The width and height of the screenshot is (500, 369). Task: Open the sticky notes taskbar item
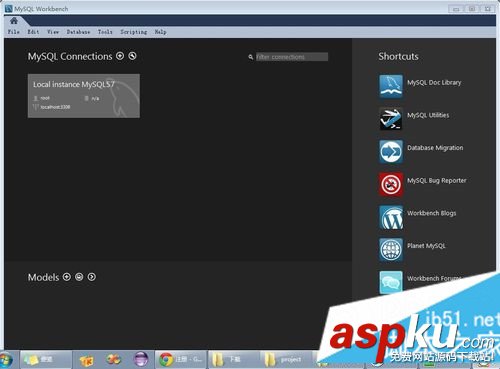tap(46, 359)
